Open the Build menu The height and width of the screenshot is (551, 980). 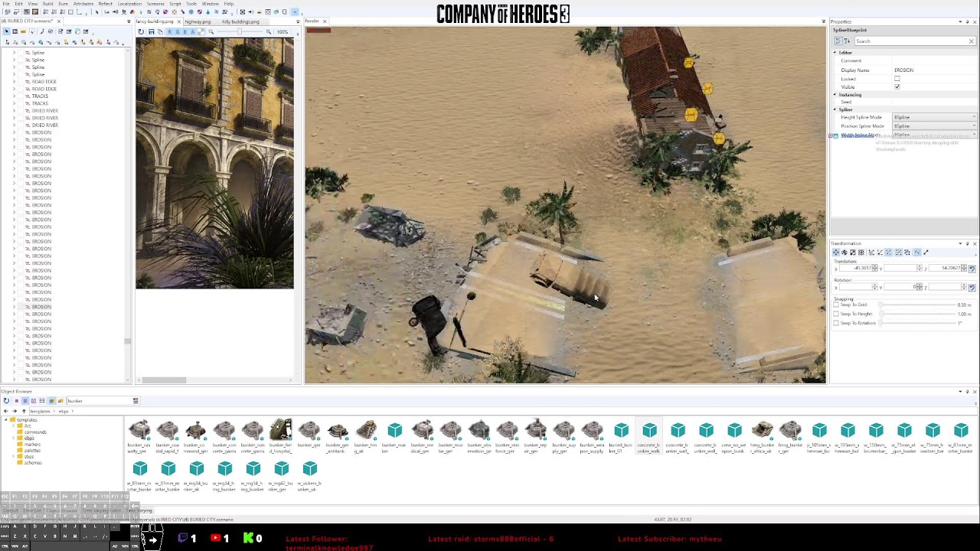47,4
